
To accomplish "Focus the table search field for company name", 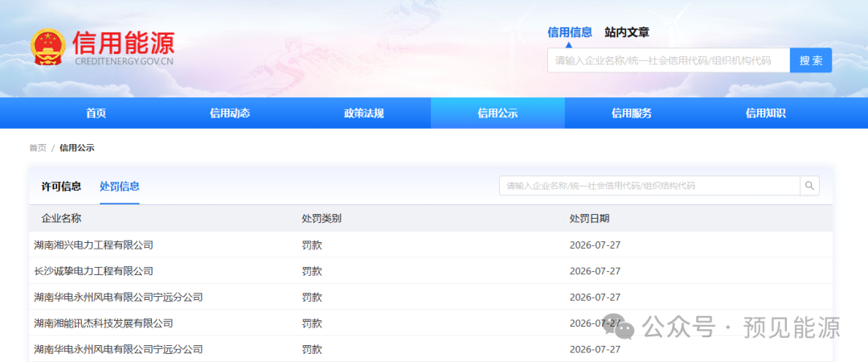I will click(x=649, y=186).
